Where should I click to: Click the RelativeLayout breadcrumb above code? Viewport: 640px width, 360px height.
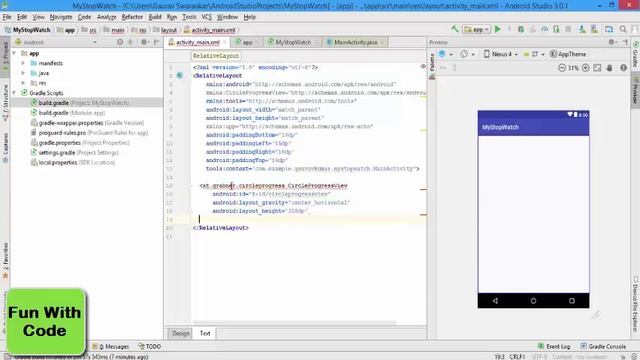click(216, 56)
